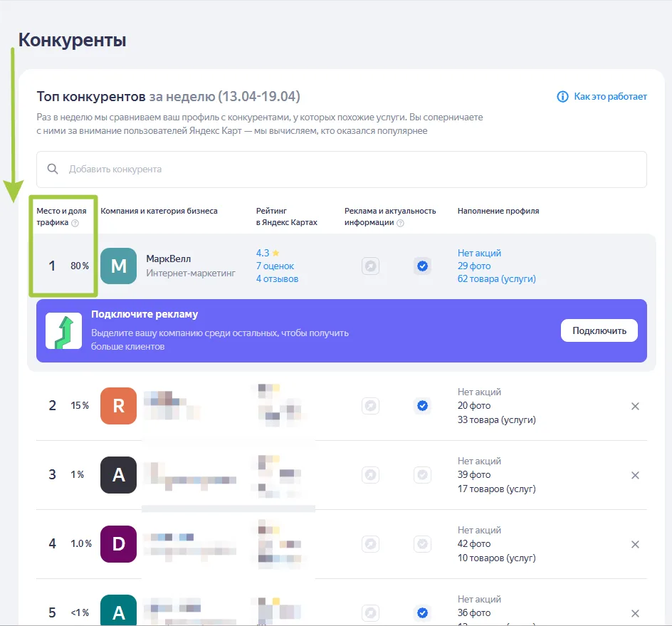The image size is (672, 626).
Task: Click '10 товаров (услуг)' text
Action: point(497,558)
